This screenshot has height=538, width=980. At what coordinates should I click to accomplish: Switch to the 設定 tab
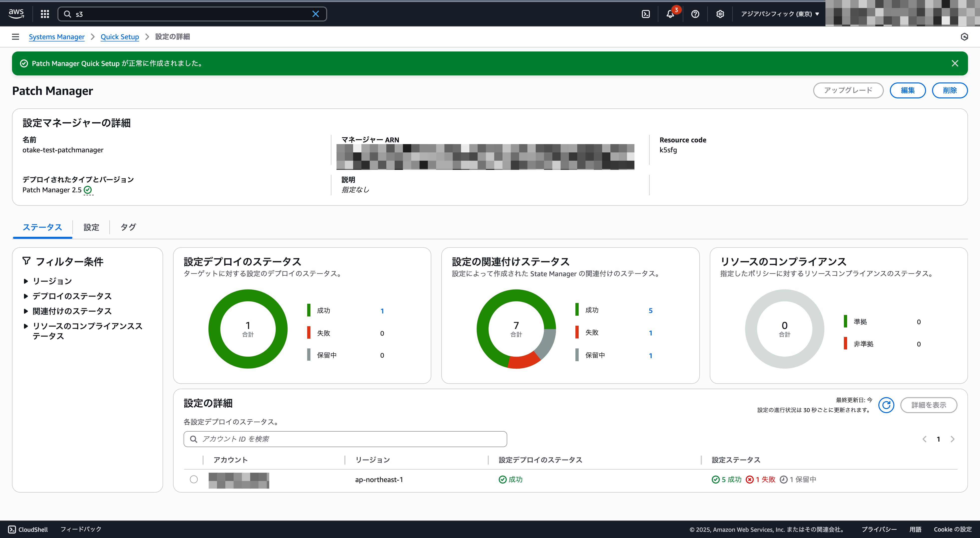pos(91,227)
